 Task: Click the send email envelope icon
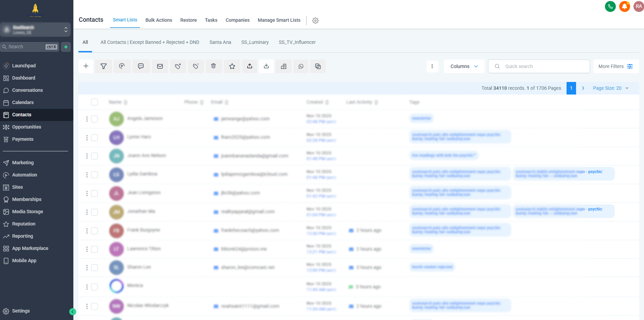coord(160,66)
